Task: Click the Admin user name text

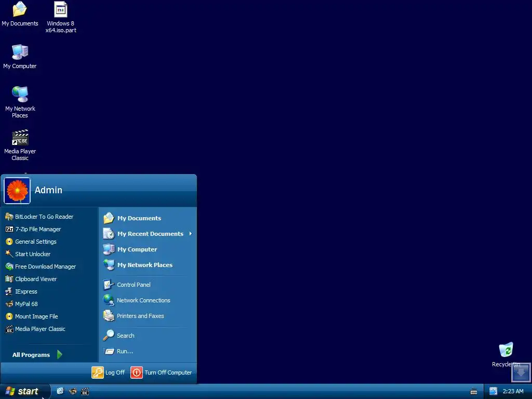Action: coord(48,190)
